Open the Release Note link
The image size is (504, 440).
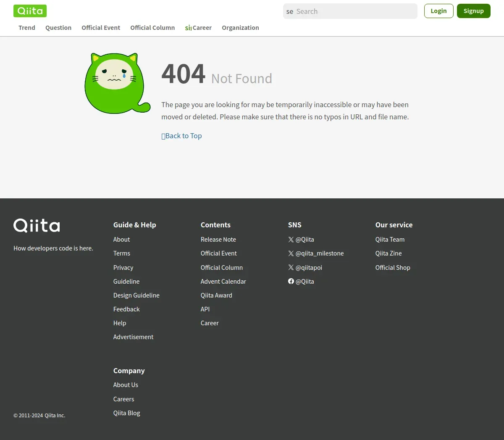pyautogui.click(x=218, y=240)
